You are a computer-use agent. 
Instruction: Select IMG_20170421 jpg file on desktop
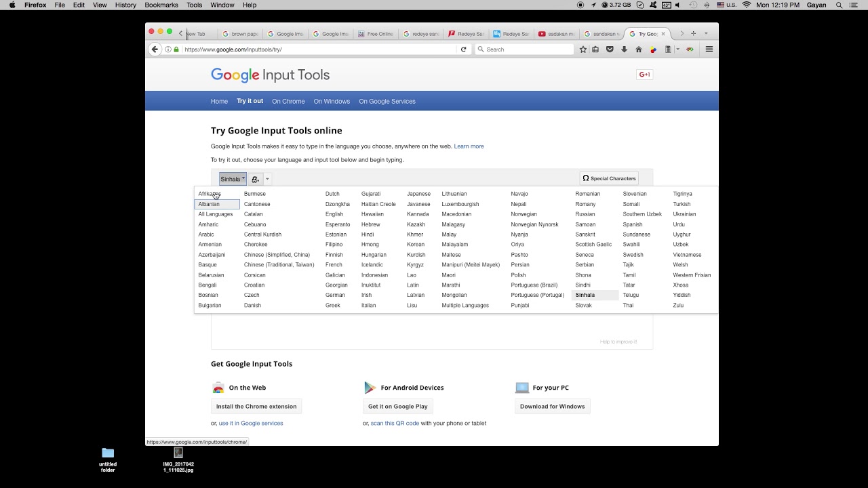pyautogui.click(x=178, y=459)
